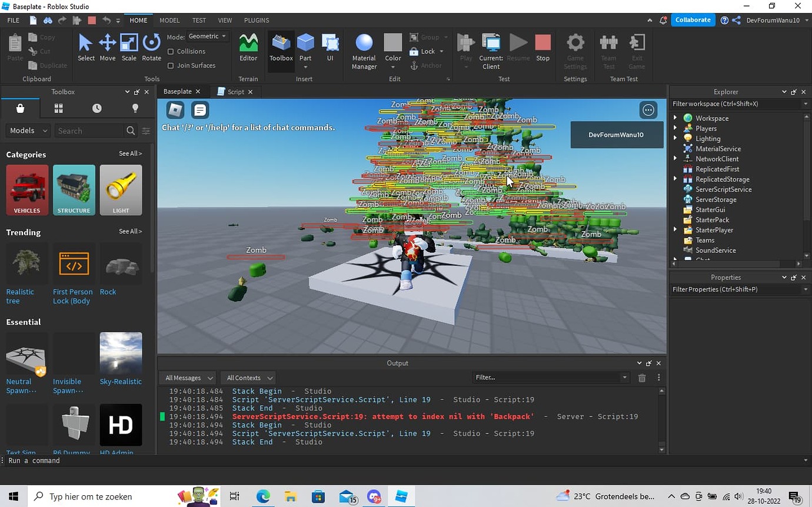This screenshot has width=812, height=507.
Task: Switch to the MODEL ribbon tab
Action: pos(169,20)
